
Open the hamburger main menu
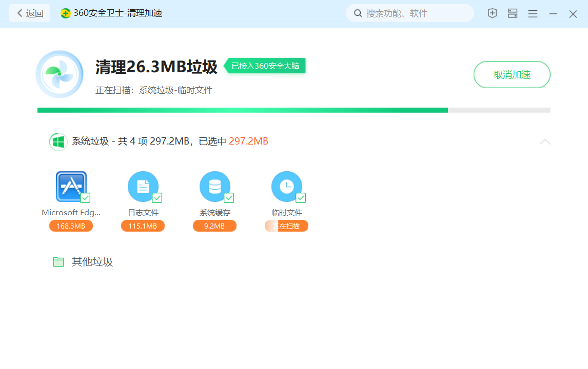pyautogui.click(x=533, y=14)
